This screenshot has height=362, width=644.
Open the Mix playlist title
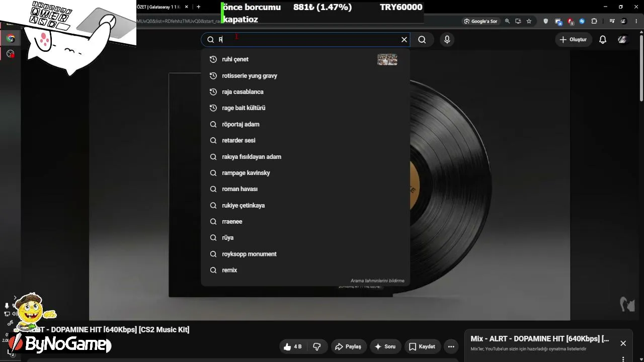[540, 339]
